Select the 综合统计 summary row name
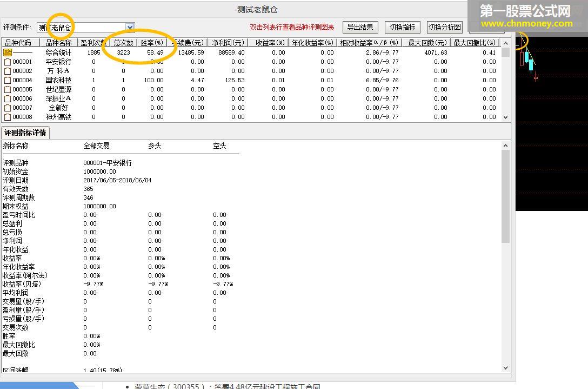Image resolution: width=588 pixels, height=389 pixels. [x=58, y=52]
